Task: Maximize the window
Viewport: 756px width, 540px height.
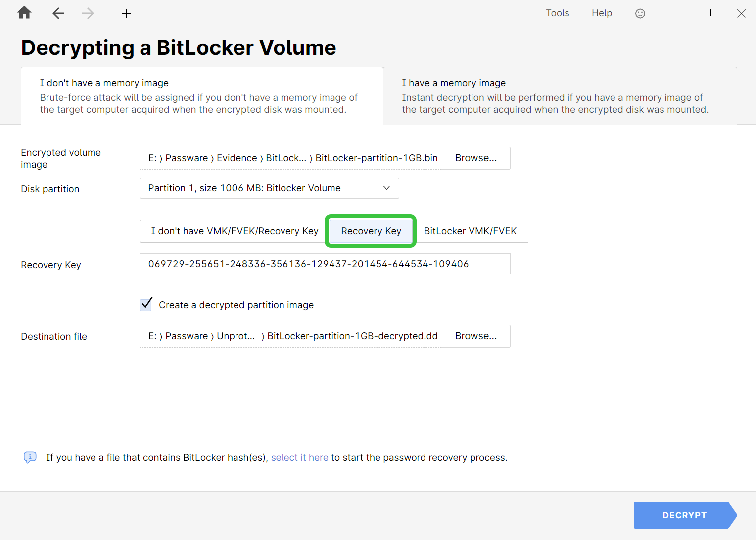Action: [707, 13]
